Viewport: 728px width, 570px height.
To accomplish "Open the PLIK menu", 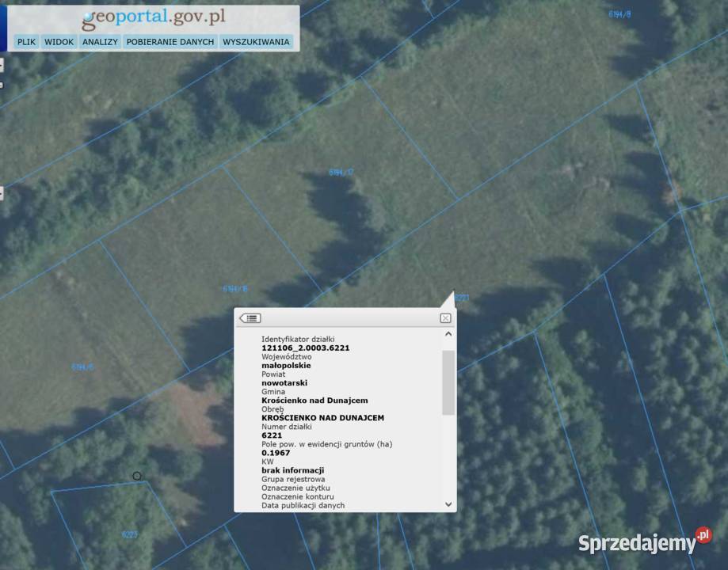I will tap(27, 42).
